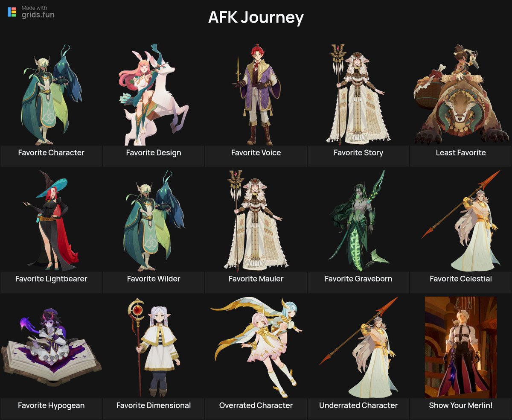
Task: Click the 'Favorite Character' label
Action: (51, 153)
